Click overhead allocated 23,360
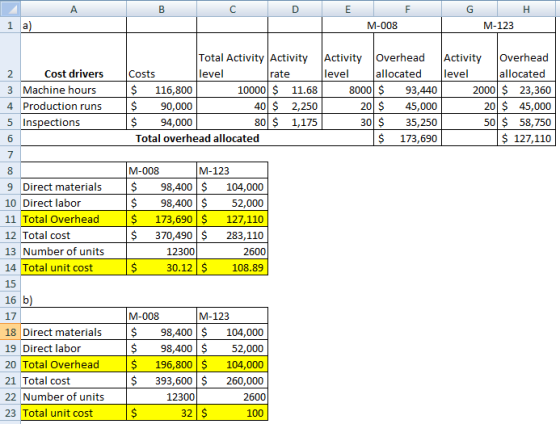Image resolution: width=560 pixels, height=424 pixels. [x=526, y=90]
